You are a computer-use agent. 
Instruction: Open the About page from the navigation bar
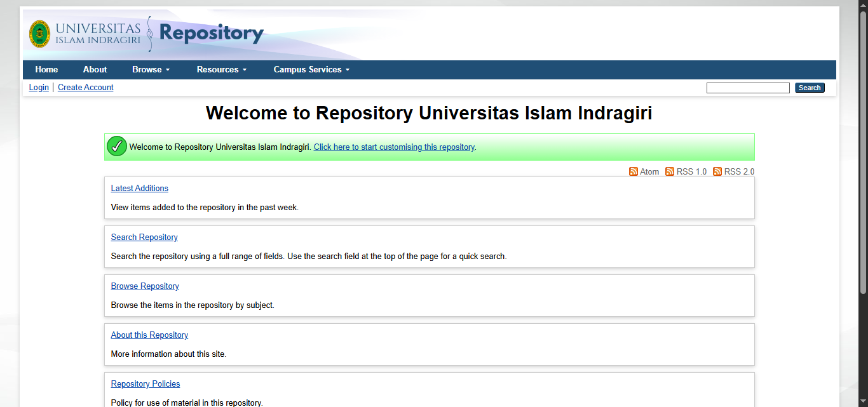(95, 69)
